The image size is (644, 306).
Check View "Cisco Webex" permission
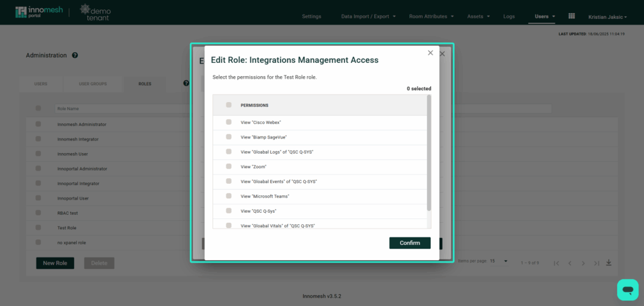point(229,122)
